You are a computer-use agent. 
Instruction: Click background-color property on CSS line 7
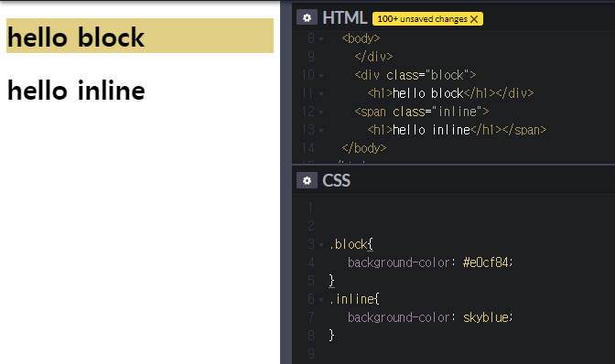(x=398, y=317)
